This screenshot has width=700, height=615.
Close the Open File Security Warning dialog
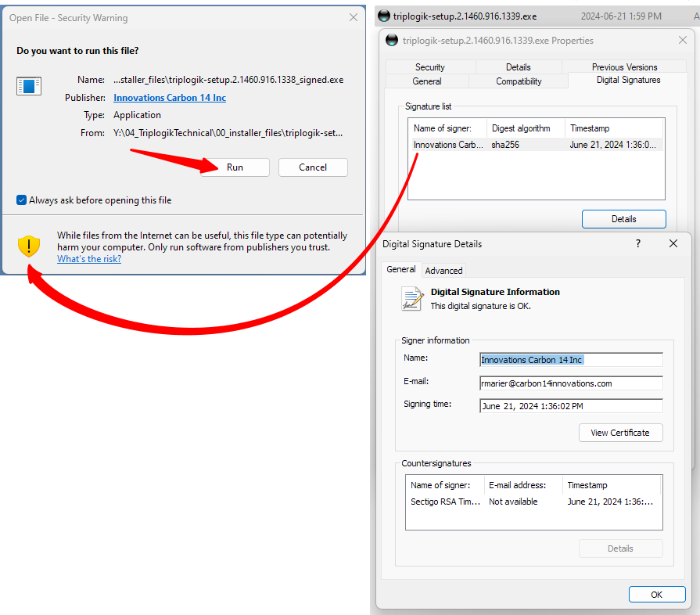353,17
